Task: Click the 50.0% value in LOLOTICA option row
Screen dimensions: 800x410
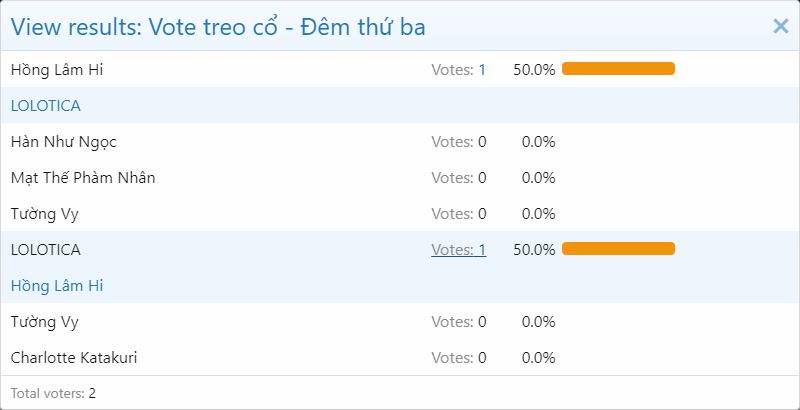Action: (534, 250)
